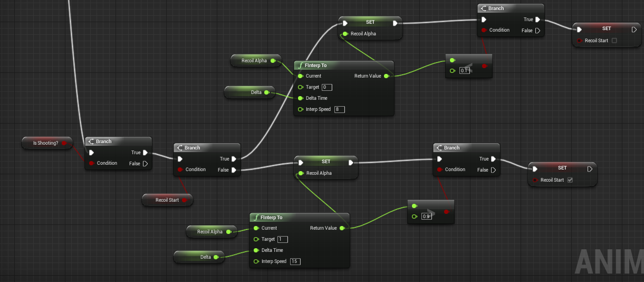Click Recoil Alpha input pin on SET above Target 0 FInterp
Viewport: 644px width, 282px height.
point(345,34)
